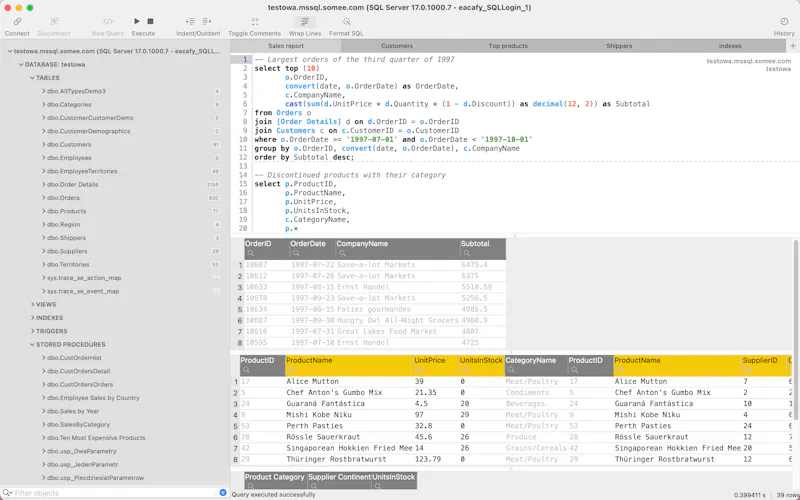Screen dimensions: 800x500
Task: Select dbo.Territories table
Action: 68,264
